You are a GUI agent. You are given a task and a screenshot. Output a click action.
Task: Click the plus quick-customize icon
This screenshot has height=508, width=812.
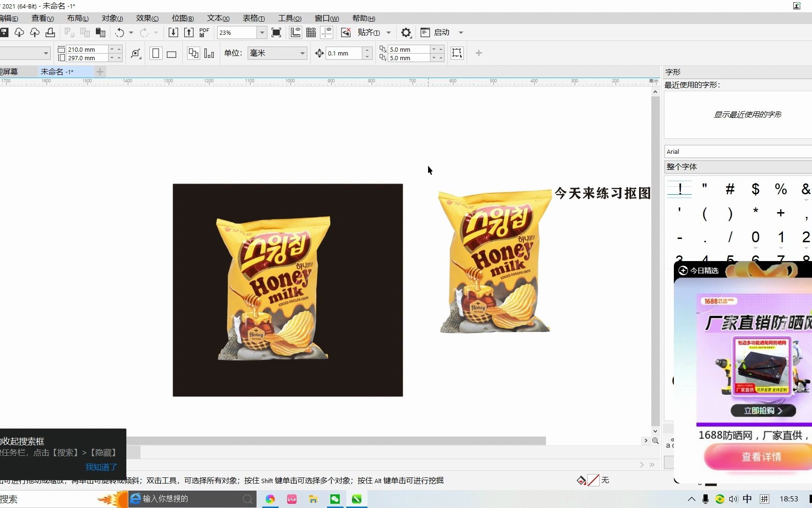tap(479, 53)
